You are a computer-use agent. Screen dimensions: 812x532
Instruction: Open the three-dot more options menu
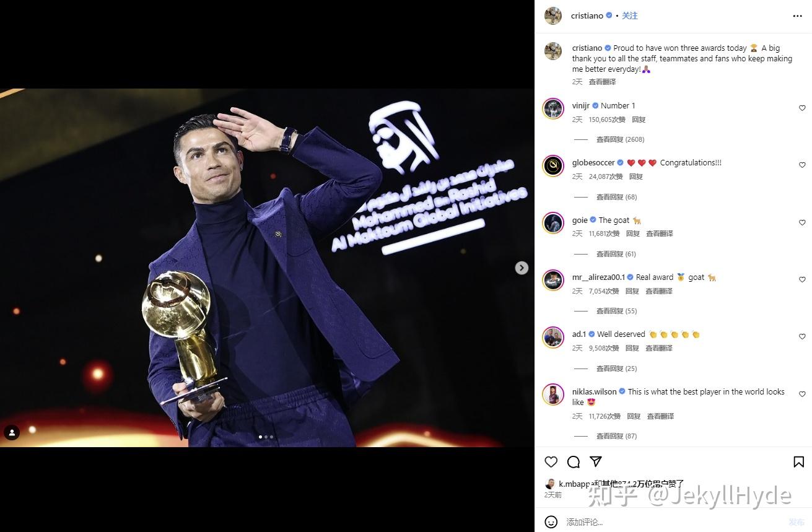point(798,16)
